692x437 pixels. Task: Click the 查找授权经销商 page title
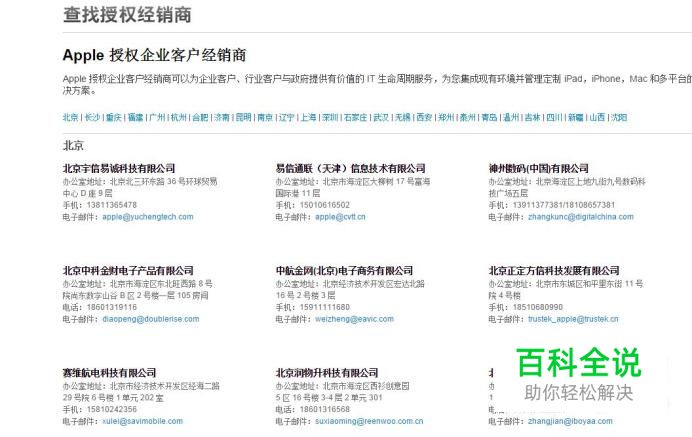click(127, 15)
